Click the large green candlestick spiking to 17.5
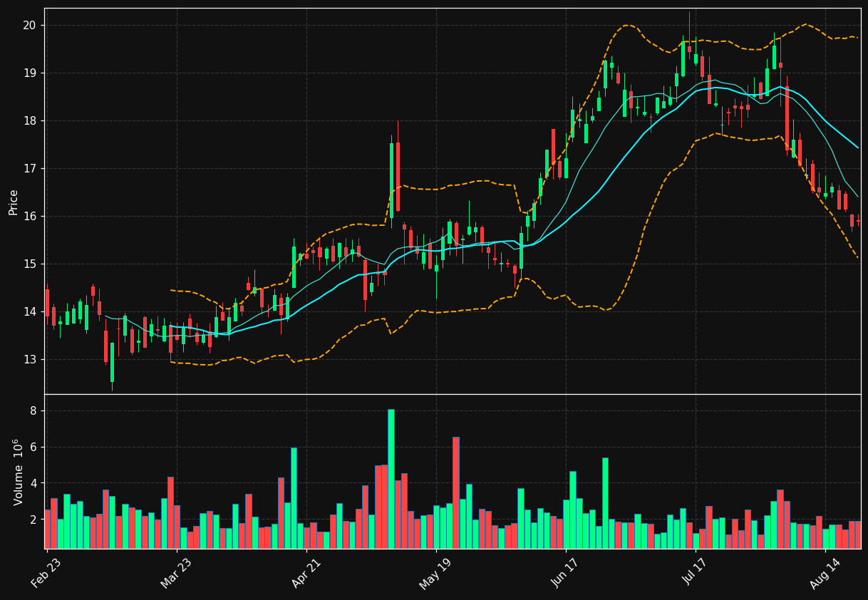Screen dimensions: 868x600 [x=391, y=180]
